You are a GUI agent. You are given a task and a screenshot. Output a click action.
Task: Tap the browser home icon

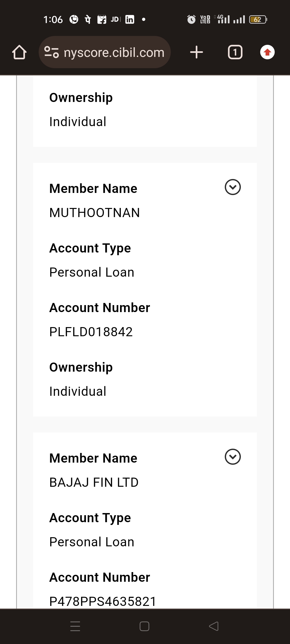coord(19,52)
